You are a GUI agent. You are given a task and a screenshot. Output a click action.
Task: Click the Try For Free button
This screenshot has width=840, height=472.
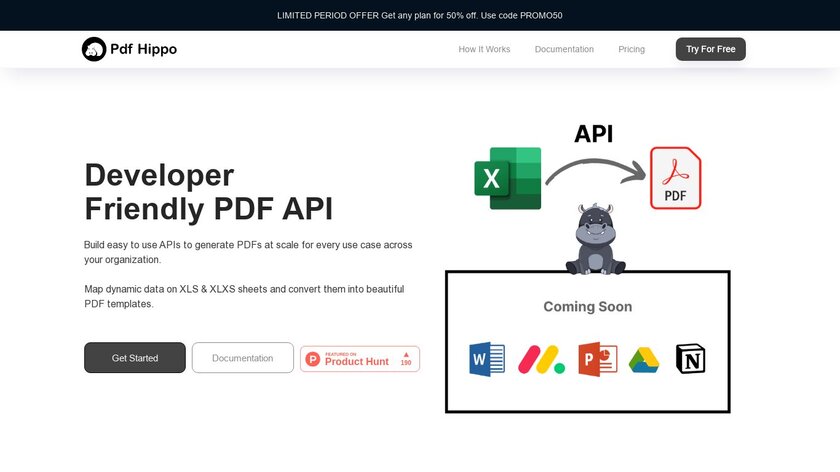point(711,49)
